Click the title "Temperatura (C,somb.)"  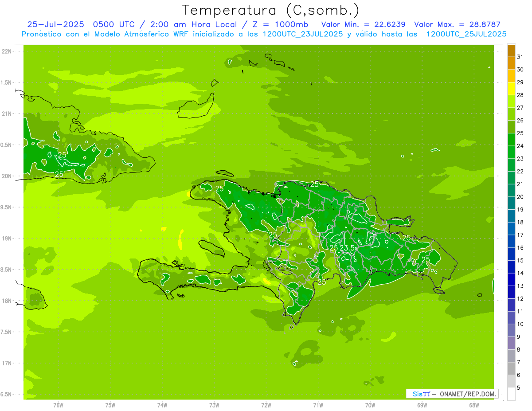pos(270,10)
